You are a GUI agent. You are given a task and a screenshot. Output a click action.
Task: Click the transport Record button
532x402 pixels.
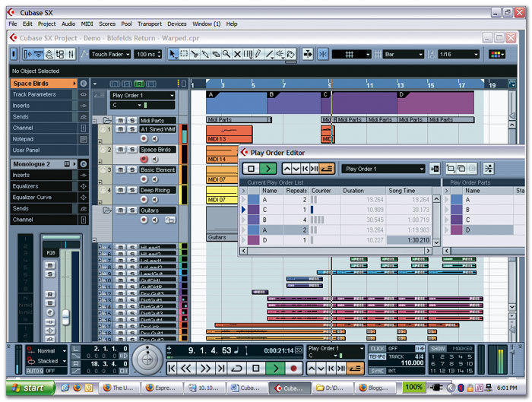pos(294,369)
